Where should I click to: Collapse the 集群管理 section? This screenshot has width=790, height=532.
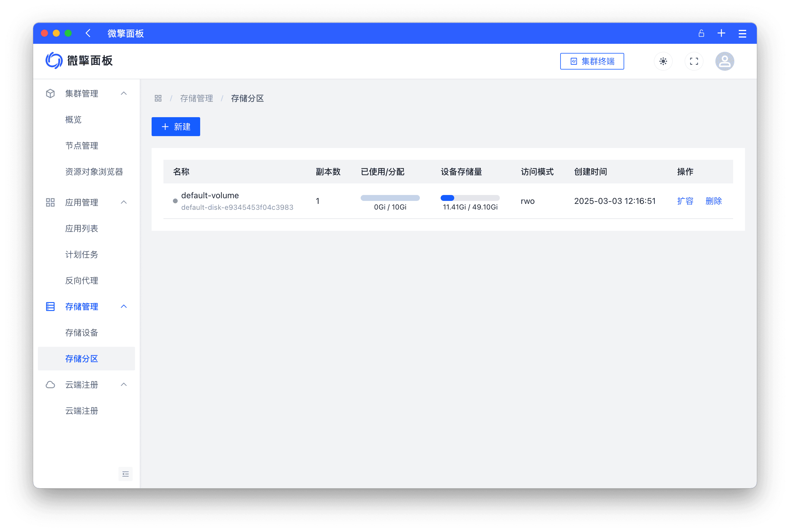click(123, 93)
